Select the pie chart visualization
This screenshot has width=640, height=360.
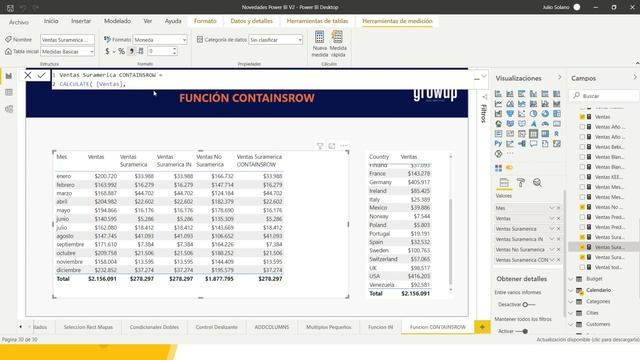tap(533, 113)
